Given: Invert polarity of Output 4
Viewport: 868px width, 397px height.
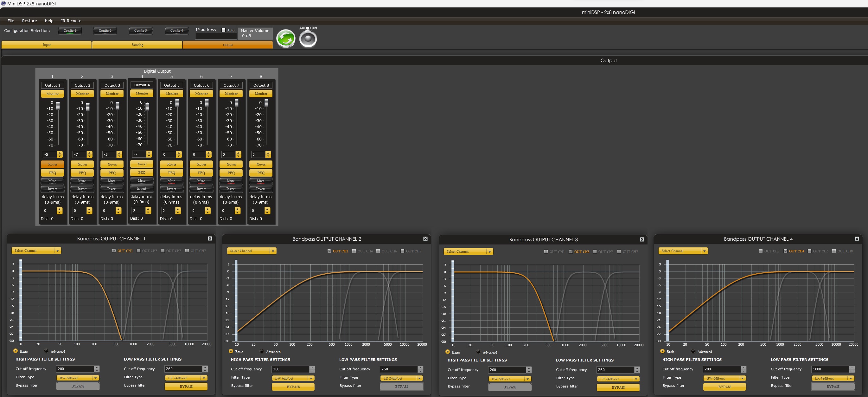Looking at the screenshot, I should (x=142, y=189).
